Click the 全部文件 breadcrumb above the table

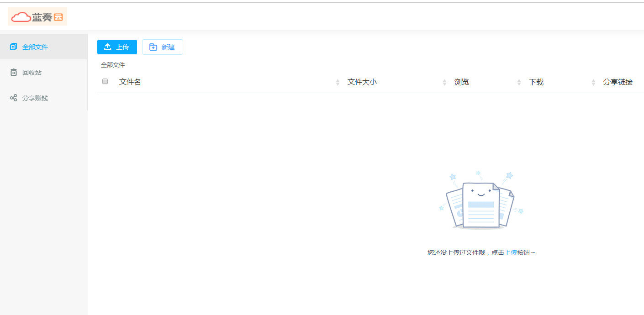click(x=113, y=65)
